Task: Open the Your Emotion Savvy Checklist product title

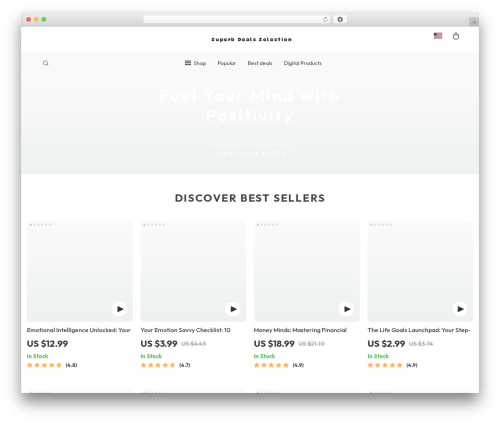Action: pyautogui.click(x=185, y=330)
